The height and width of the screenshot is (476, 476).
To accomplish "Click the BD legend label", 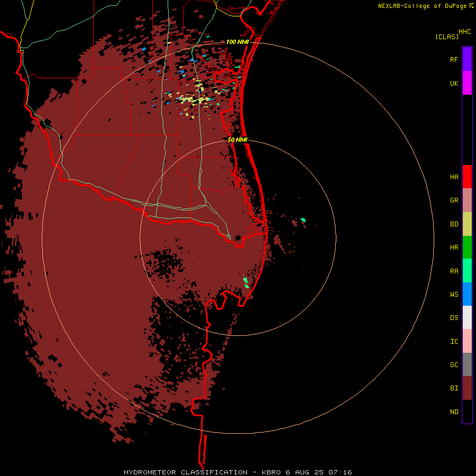I will click(454, 224).
